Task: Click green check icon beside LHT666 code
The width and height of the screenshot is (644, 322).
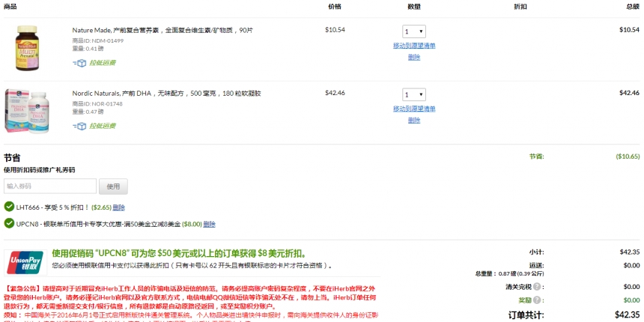Action: point(9,207)
